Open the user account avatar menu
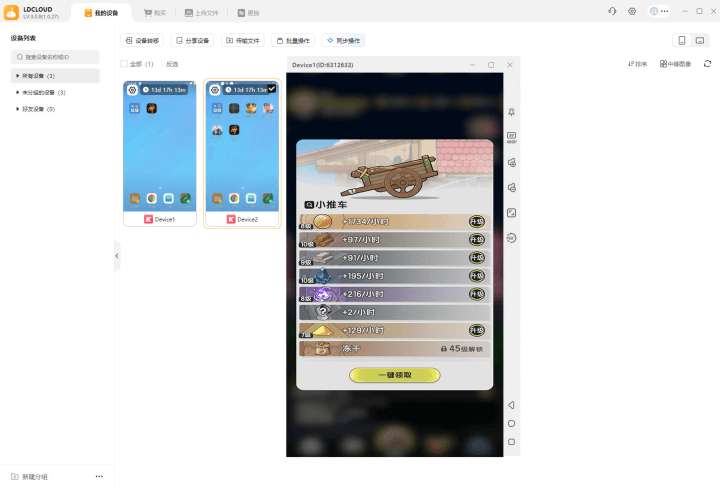Image resolution: width=720 pixels, height=488 pixels. pos(659,11)
